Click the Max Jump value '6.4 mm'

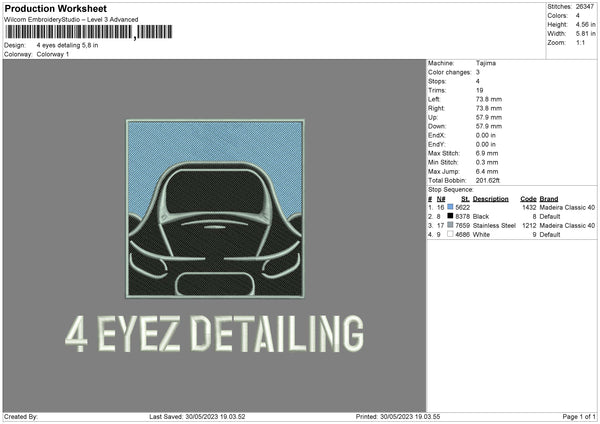point(487,171)
